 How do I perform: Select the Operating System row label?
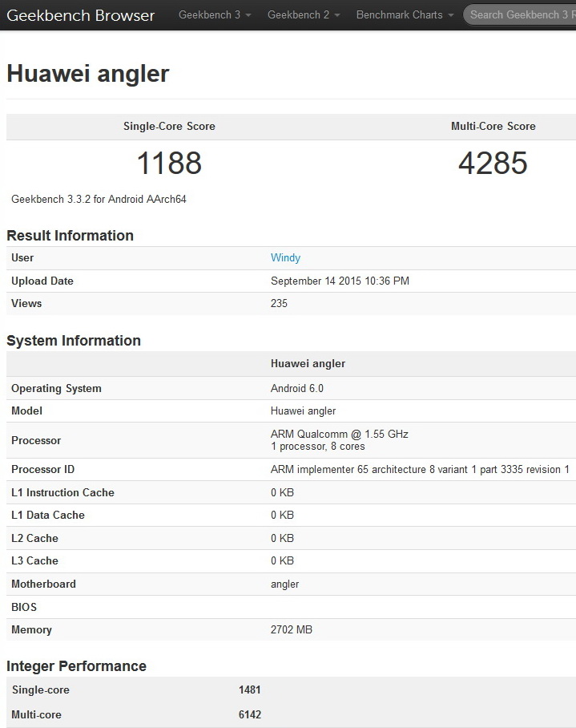(56, 388)
